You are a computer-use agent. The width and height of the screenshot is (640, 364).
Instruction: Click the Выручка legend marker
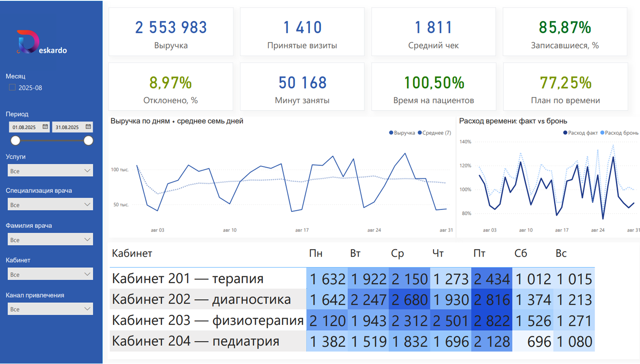pyautogui.click(x=391, y=133)
